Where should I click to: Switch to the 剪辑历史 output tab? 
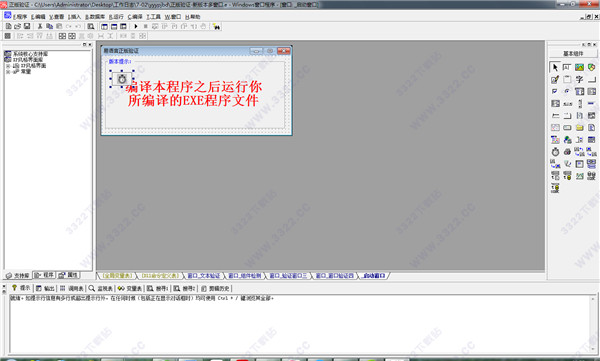215,288
